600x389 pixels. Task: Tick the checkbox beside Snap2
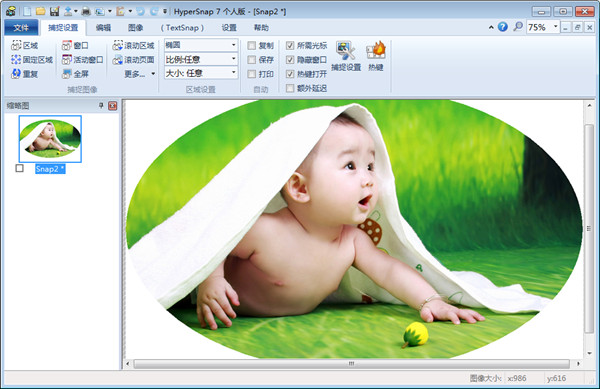pos(20,168)
